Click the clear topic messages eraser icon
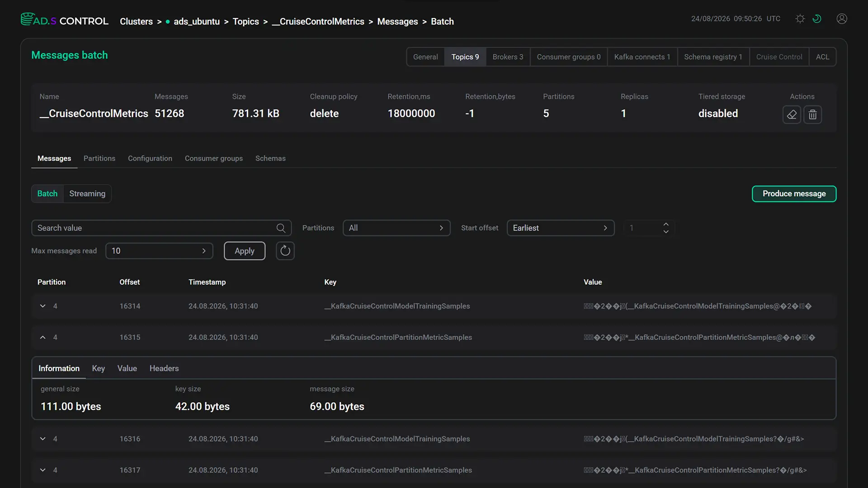The width and height of the screenshot is (868, 488). 792,114
